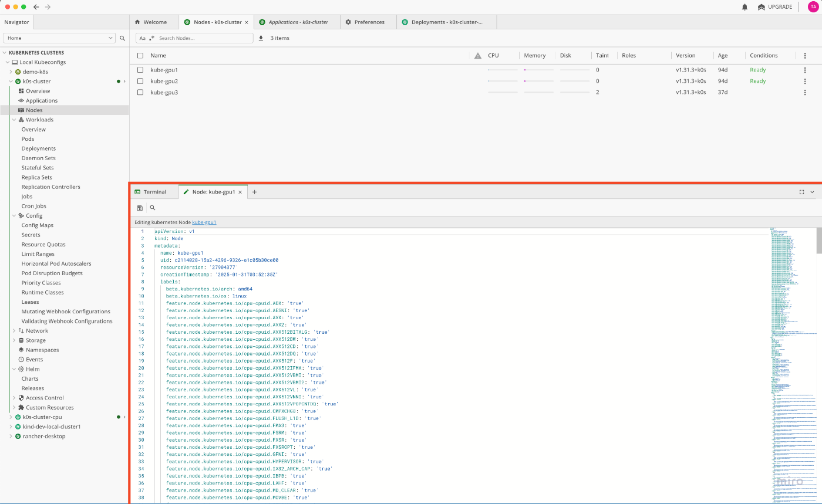The image size is (822, 504).
Task: Select the rancher-desktop cluster
Action: (x=44, y=437)
